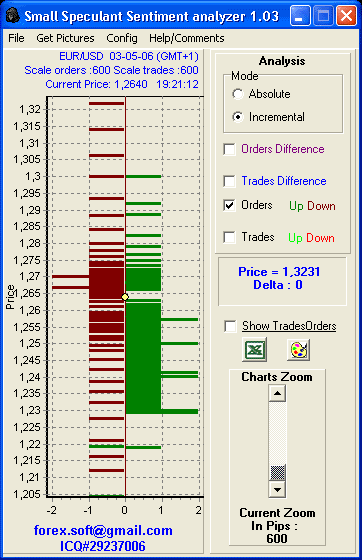Click the Current Zoom In Pips 600 value
362x560 pixels.
(x=277, y=539)
